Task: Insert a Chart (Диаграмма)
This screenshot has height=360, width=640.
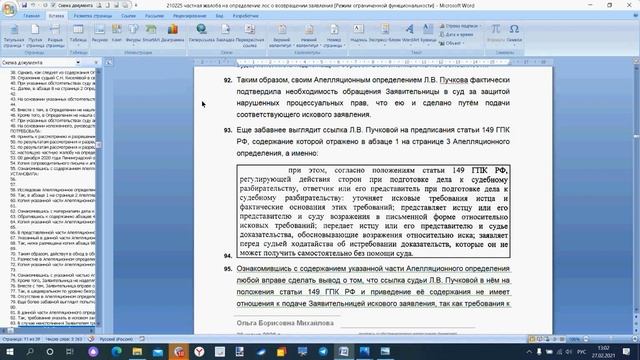Action: pyautogui.click(x=173, y=33)
